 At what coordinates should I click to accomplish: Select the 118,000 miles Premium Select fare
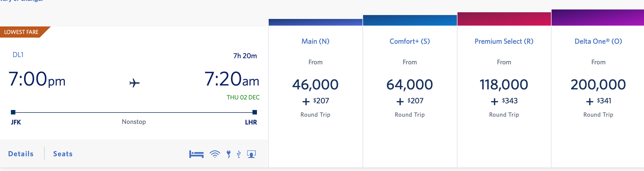504,85
